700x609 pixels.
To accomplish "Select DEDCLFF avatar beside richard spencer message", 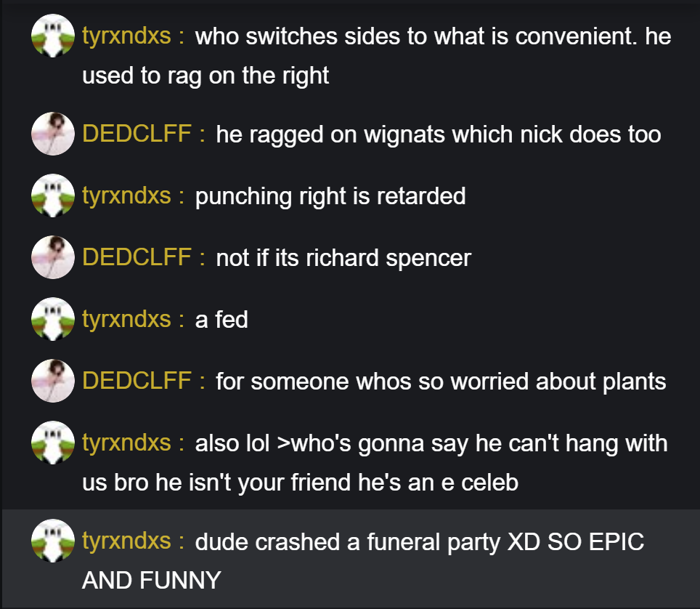I will tap(53, 257).
